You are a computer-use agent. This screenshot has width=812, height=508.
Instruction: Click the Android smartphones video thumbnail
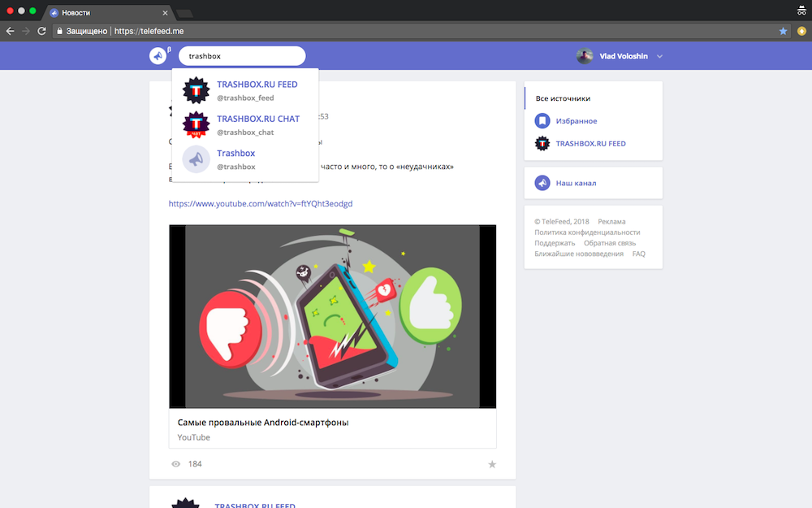(332, 316)
